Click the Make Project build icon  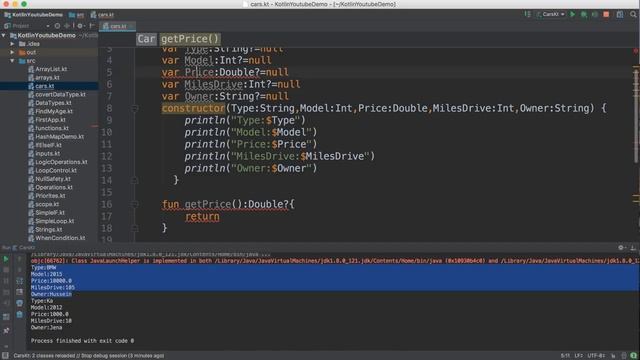tap(527, 14)
